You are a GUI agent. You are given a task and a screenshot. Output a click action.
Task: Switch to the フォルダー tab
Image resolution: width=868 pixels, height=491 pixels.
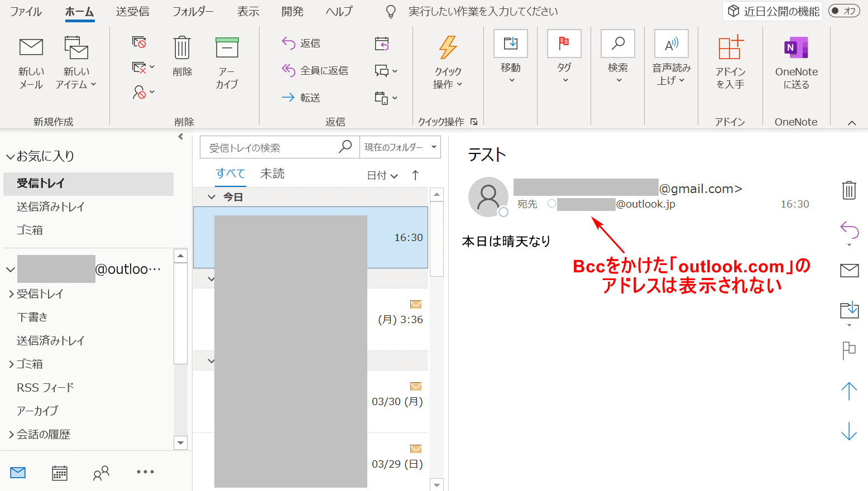tap(193, 12)
